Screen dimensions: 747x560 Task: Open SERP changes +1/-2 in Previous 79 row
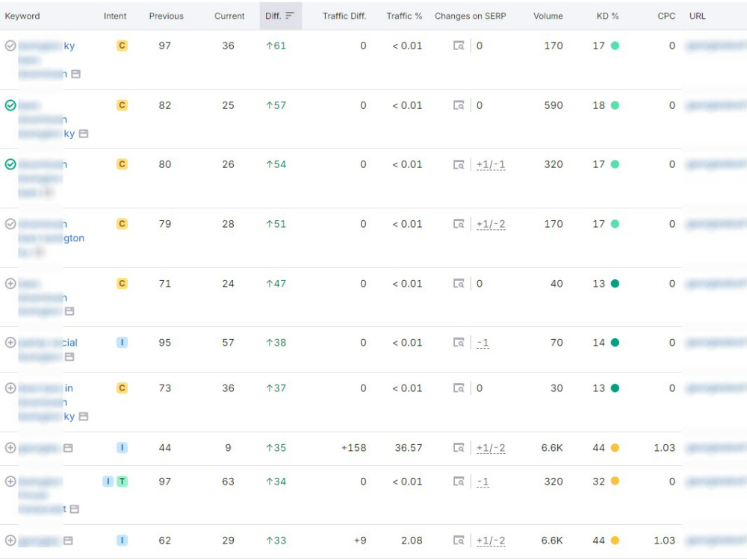tap(491, 224)
